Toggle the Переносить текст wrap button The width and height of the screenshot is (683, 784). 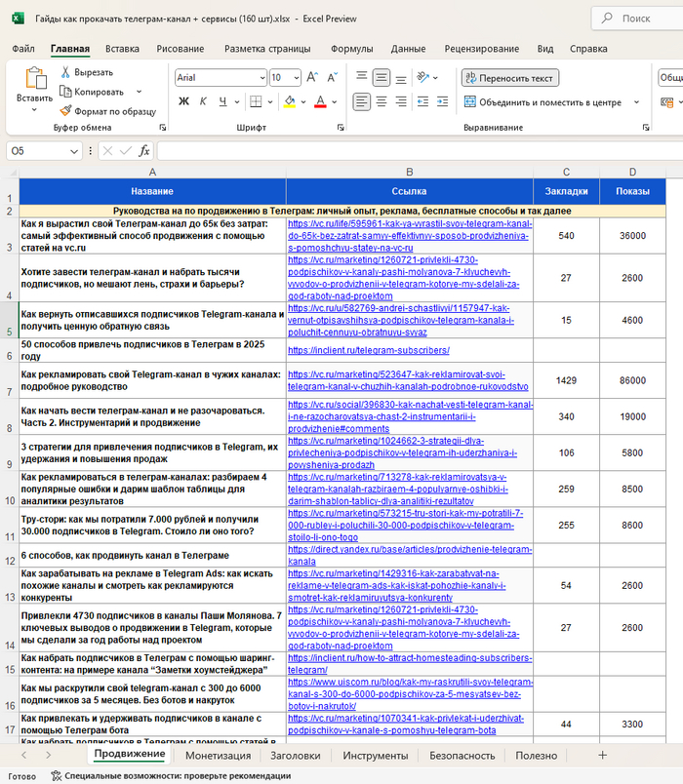508,78
